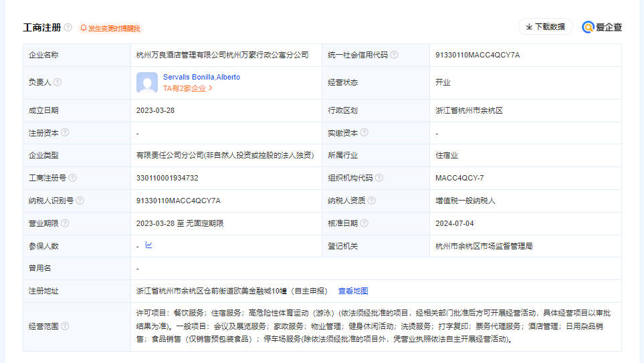Click 杭州市余杭区市场监督管理局 registrar value
This screenshot has width=644, height=363.
[484, 246]
